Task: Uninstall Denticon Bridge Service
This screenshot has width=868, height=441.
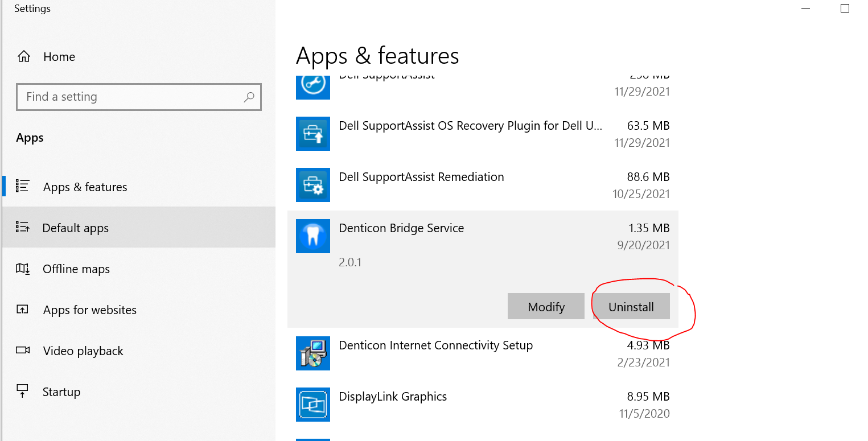Action: [x=631, y=307]
